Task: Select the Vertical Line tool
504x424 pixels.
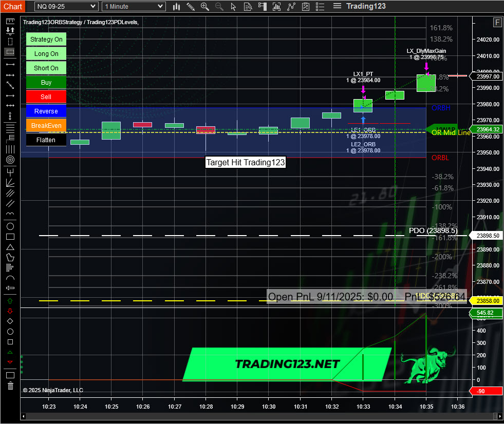Action: (x=10, y=116)
